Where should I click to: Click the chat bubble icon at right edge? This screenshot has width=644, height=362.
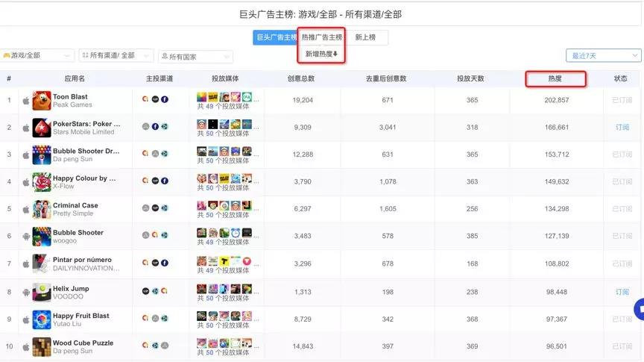click(640, 309)
